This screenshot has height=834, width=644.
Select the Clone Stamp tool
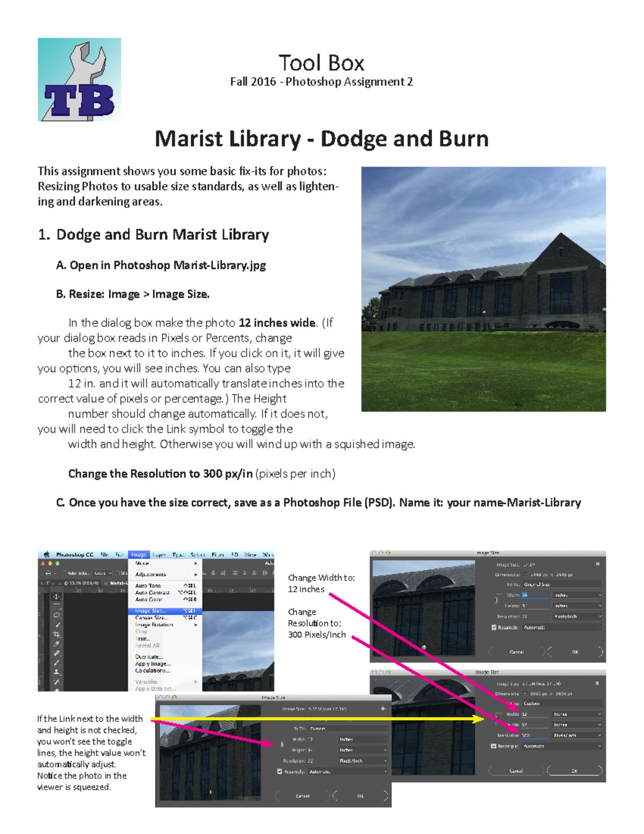[x=56, y=672]
